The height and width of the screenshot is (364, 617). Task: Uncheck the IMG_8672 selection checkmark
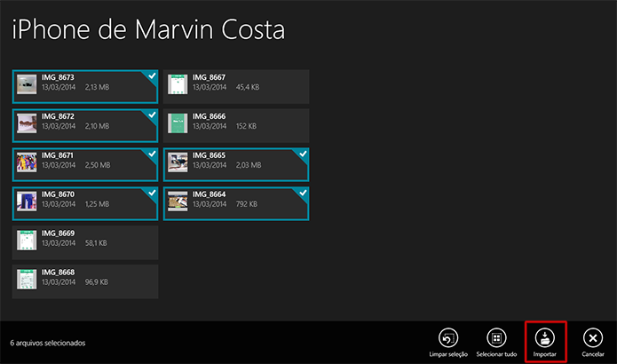(x=152, y=115)
